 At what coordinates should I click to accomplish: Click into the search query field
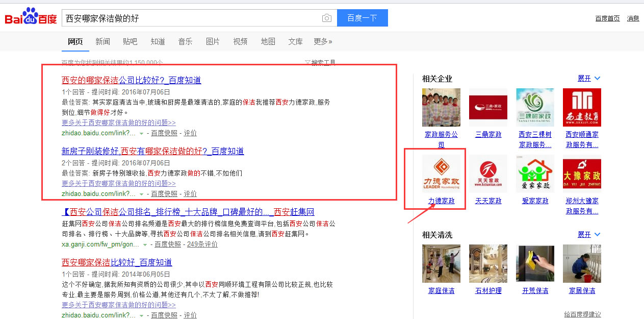pyautogui.click(x=191, y=18)
